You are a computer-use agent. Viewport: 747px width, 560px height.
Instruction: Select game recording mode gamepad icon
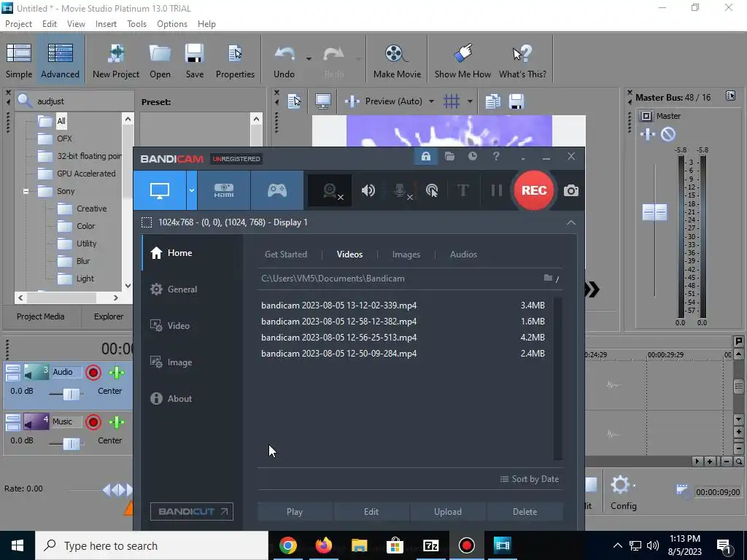pos(276,190)
